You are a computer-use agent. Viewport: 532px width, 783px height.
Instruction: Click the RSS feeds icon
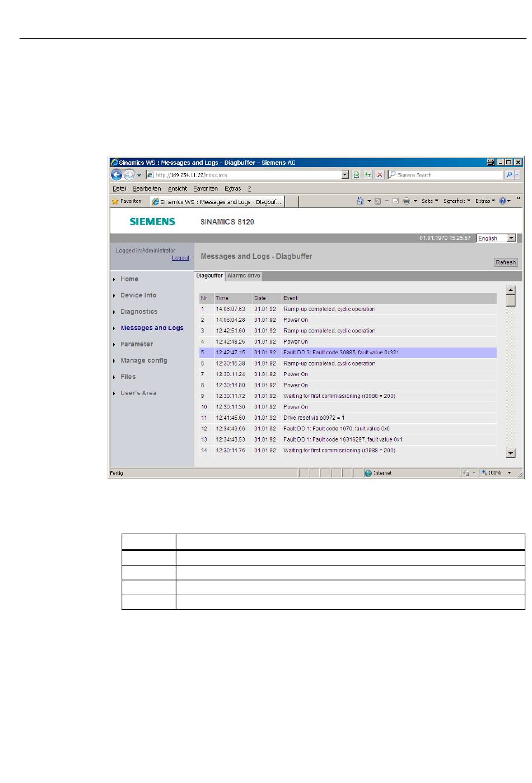tap(377, 201)
